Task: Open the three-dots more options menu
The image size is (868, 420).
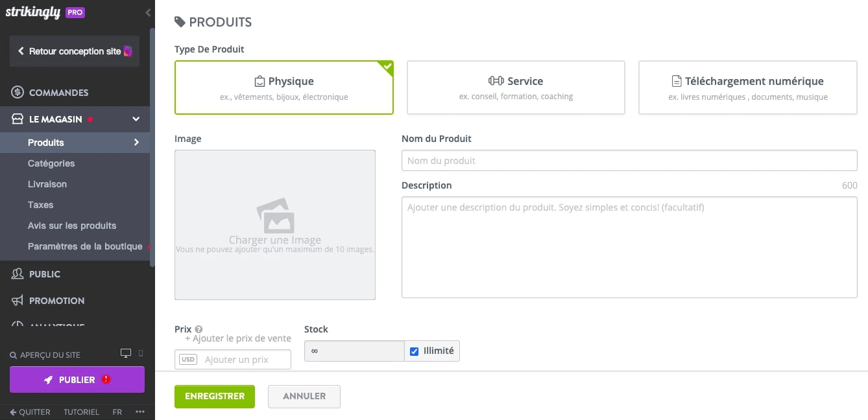Action: point(140,412)
